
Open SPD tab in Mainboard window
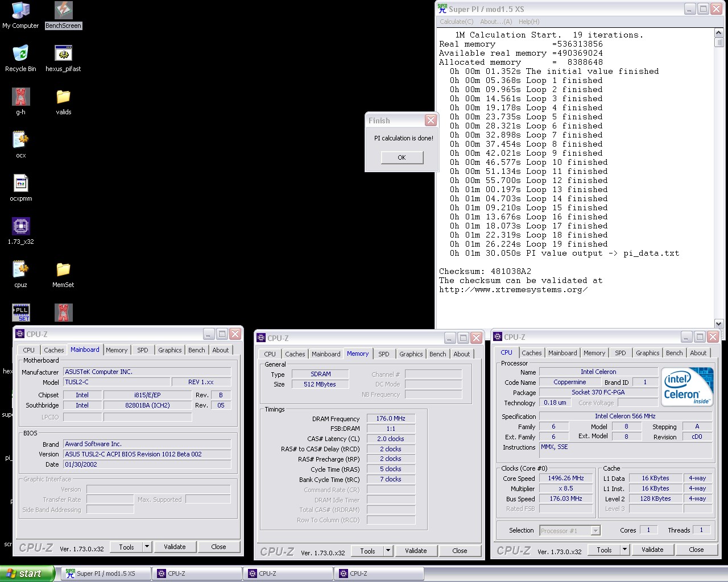coord(143,350)
